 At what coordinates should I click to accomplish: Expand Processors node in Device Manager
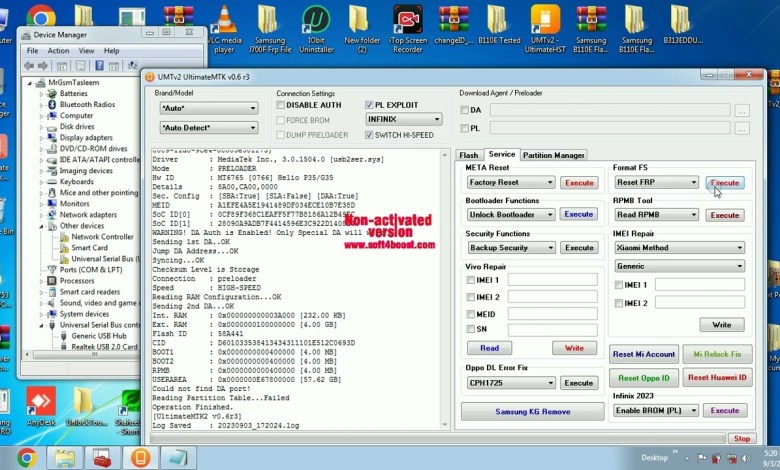[x=42, y=281]
